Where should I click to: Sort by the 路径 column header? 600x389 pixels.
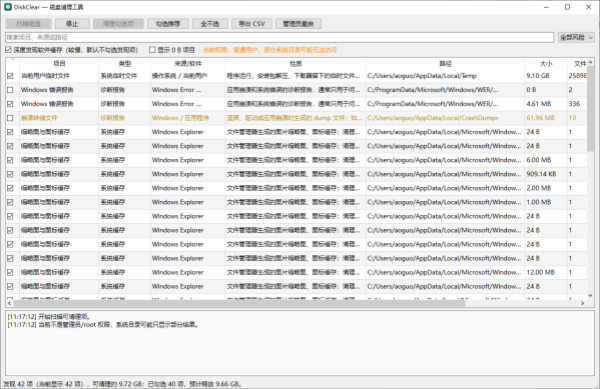click(x=445, y=63)
